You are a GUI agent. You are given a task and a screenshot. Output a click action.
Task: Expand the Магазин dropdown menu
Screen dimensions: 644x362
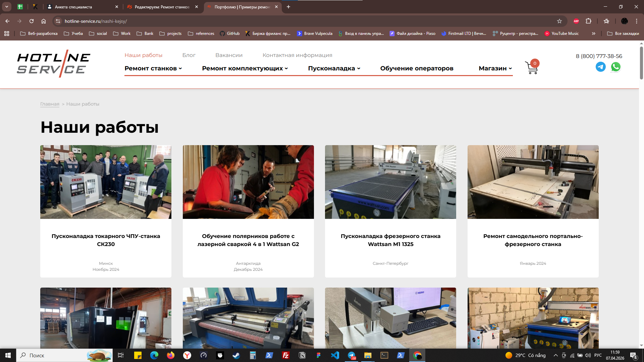click(x=495, y=68)
